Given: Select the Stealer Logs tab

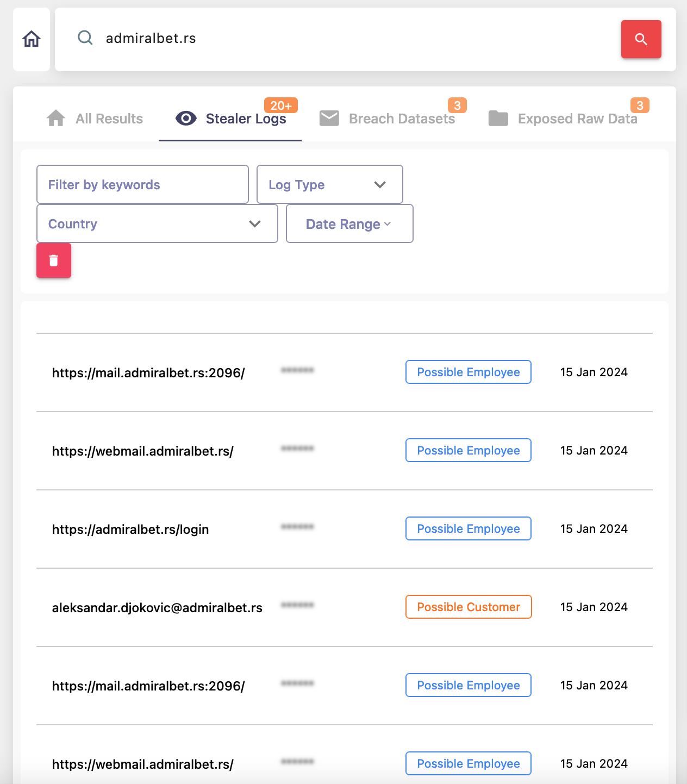Looking at the screenshot, I should 230,119.
